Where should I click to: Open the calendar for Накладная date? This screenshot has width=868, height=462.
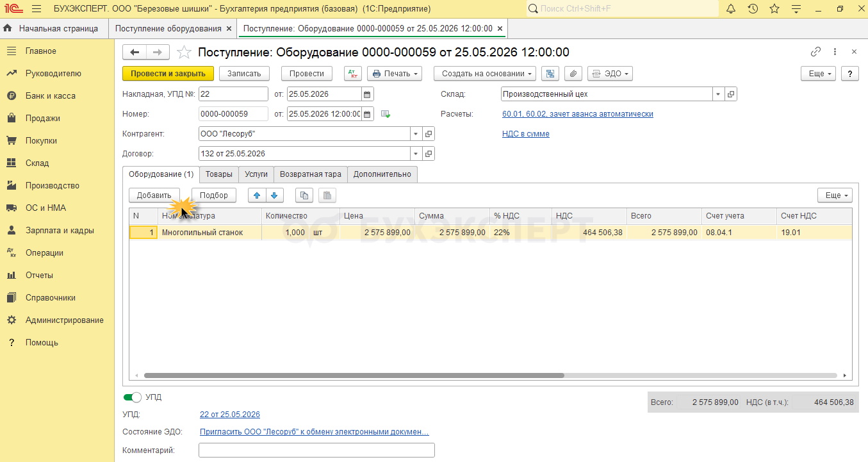[x=367, y=94]
